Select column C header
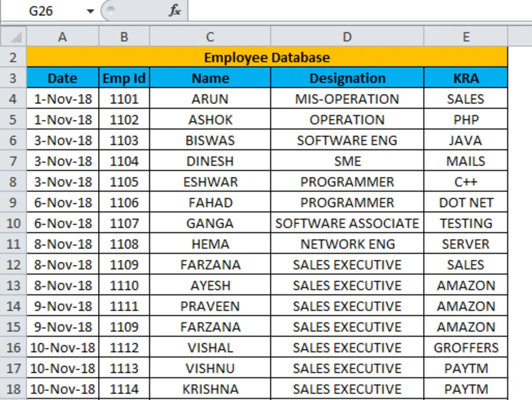This screenshot has height=400, width=532. point(210,37)
